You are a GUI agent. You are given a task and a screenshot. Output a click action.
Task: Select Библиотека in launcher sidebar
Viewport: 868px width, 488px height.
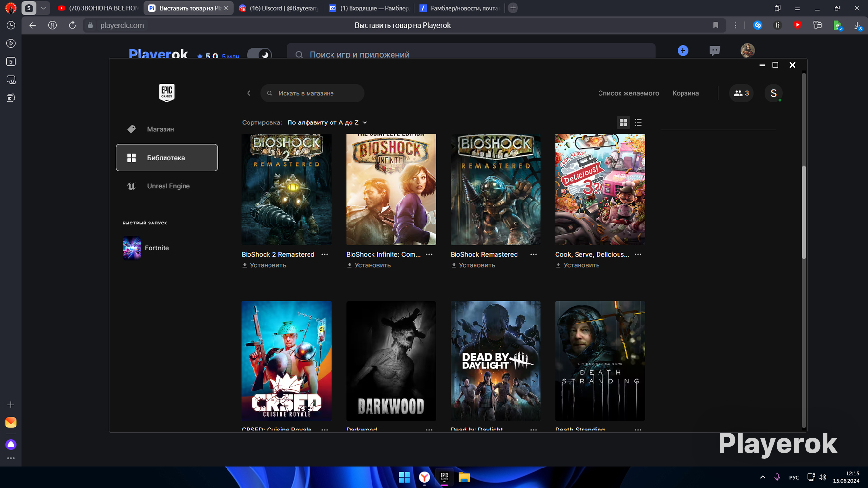click(166, 158)
